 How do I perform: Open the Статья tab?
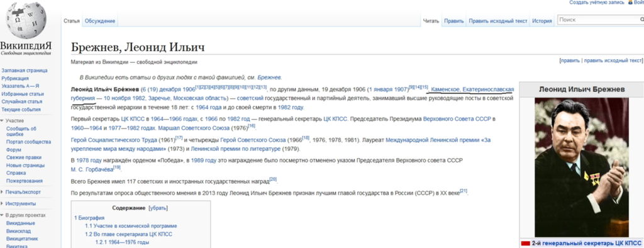[x=72, y=21]
